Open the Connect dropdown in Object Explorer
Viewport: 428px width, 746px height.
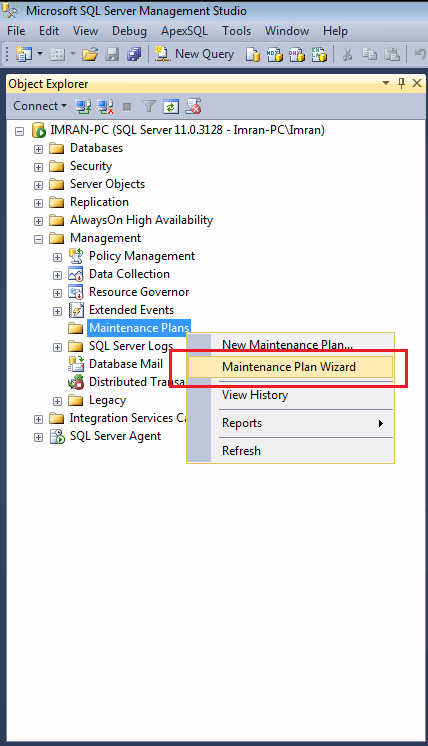[39, 106]
